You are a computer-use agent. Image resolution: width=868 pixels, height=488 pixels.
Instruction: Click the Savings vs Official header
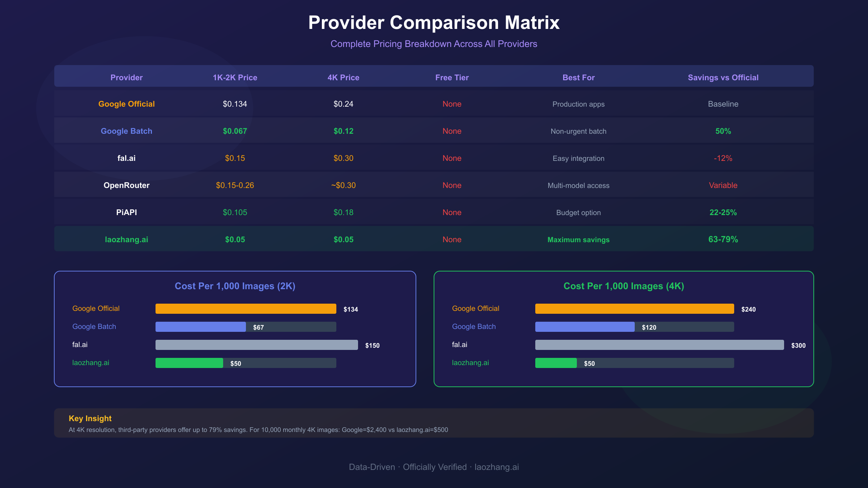click(x=723, y=77)
